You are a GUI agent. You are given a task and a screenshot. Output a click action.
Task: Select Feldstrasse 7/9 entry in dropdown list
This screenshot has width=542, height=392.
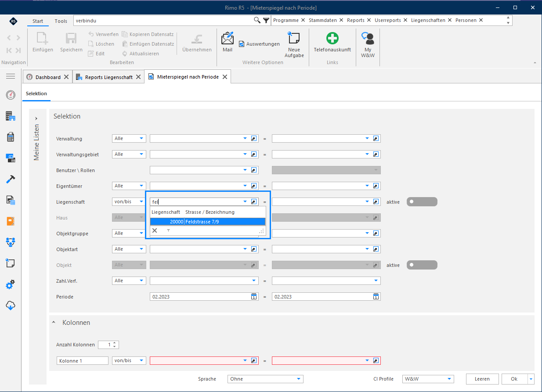click(x=207, y=222)
